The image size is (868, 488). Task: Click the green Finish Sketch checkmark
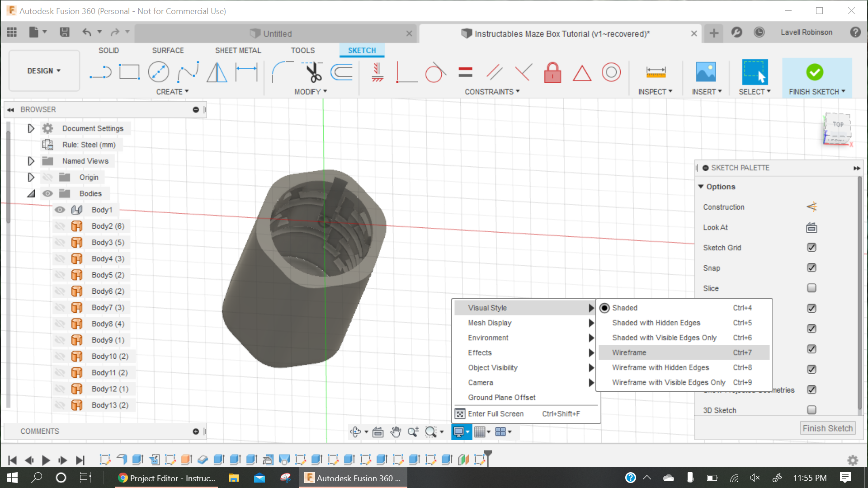click(815, 72)
